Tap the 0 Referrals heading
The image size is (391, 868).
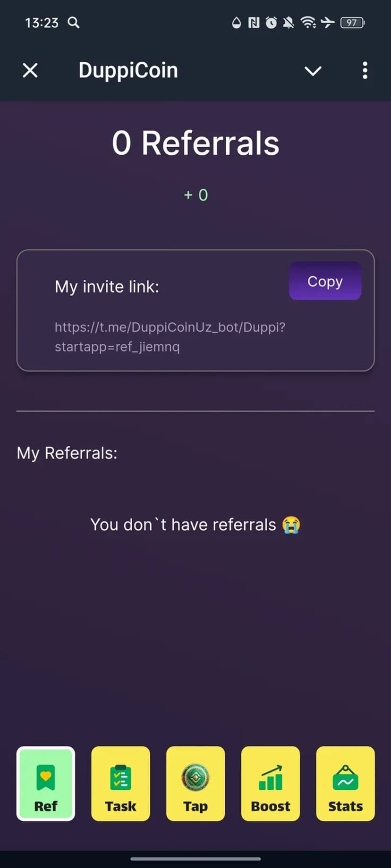tap(195, 143)
